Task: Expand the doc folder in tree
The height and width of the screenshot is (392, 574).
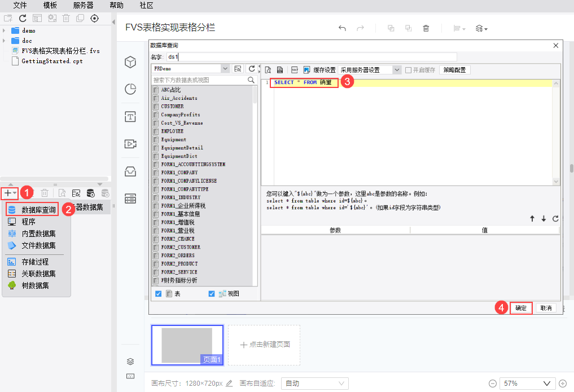Action: 4,41
